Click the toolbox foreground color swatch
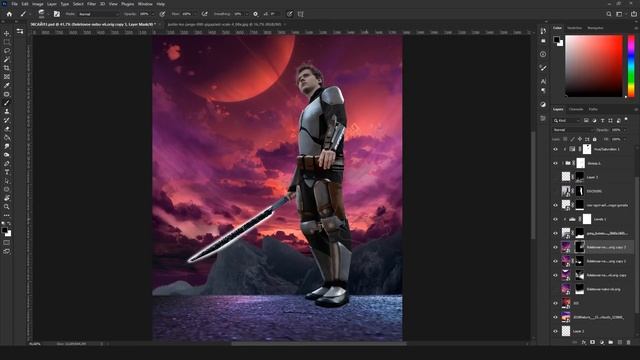Screen dimensions: 640x360 point(4,231)
